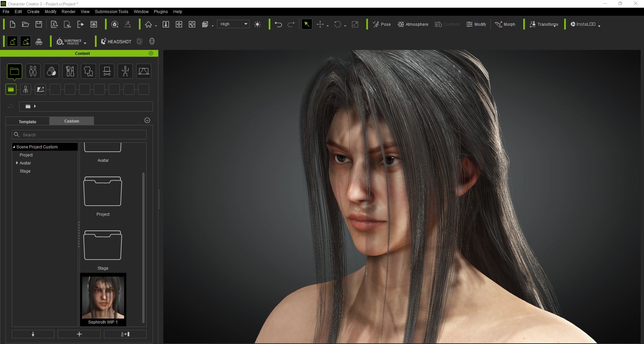This screenshot has height=344, width=644.
Task: Click the content Search field
Action: [x=79, y=135]
